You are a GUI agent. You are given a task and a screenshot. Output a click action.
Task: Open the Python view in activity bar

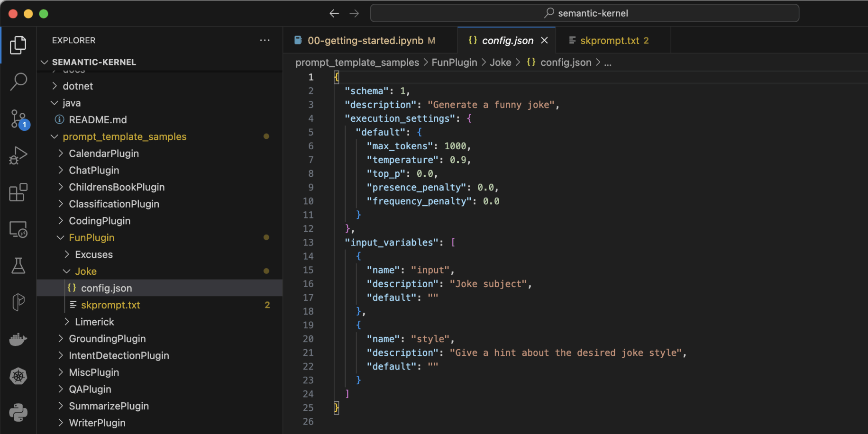click(18, 413)
